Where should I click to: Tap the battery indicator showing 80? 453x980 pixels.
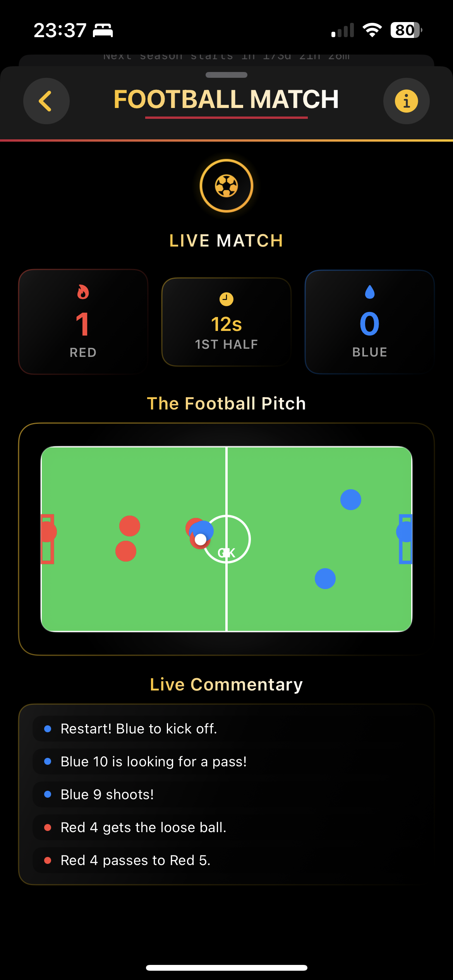[406, 30]
